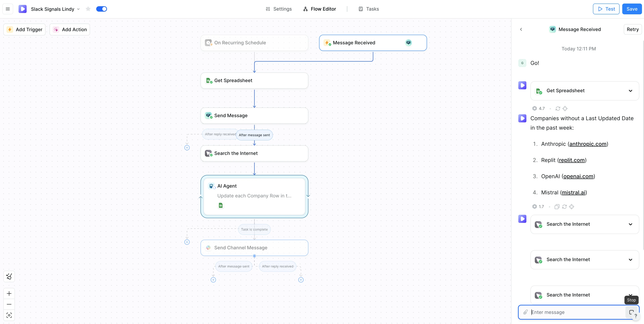The height and width of the screenshot is (324, 644).
Task: Toggle the agent enabled switch off
Action: (101, 9)
